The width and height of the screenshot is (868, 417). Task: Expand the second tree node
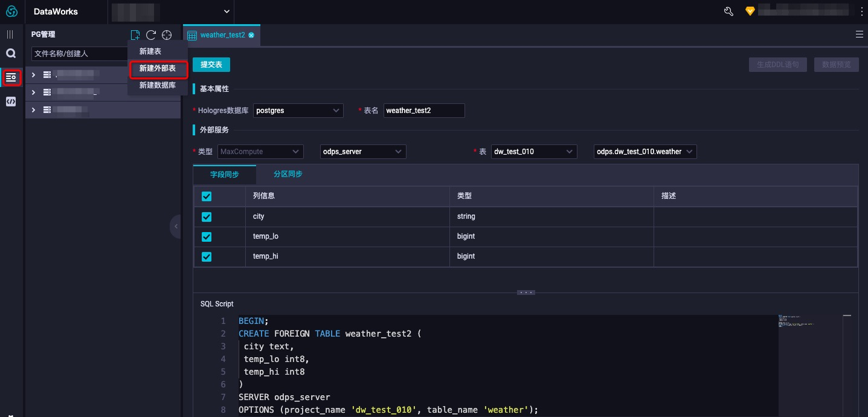click(x=34, y=92)
